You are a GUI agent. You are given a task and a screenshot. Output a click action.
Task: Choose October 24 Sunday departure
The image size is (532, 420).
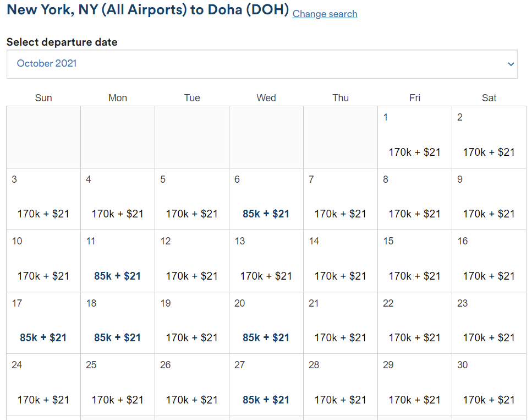point(43,384)
